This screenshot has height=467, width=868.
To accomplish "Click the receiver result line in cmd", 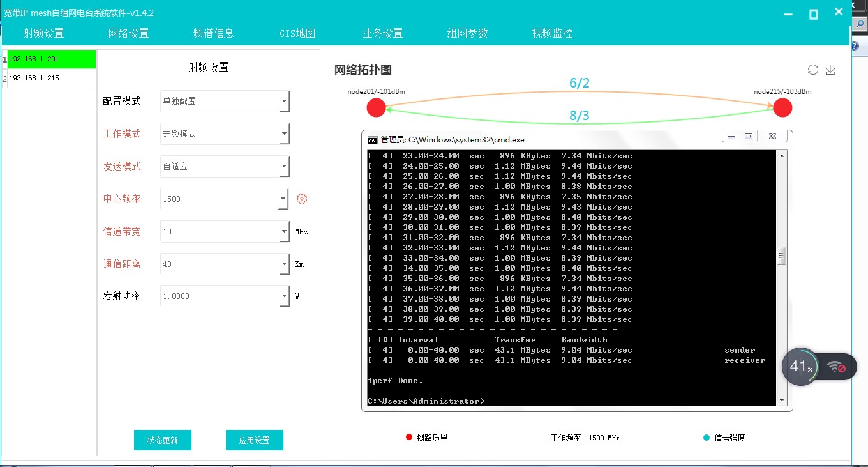I will [567, 360].
